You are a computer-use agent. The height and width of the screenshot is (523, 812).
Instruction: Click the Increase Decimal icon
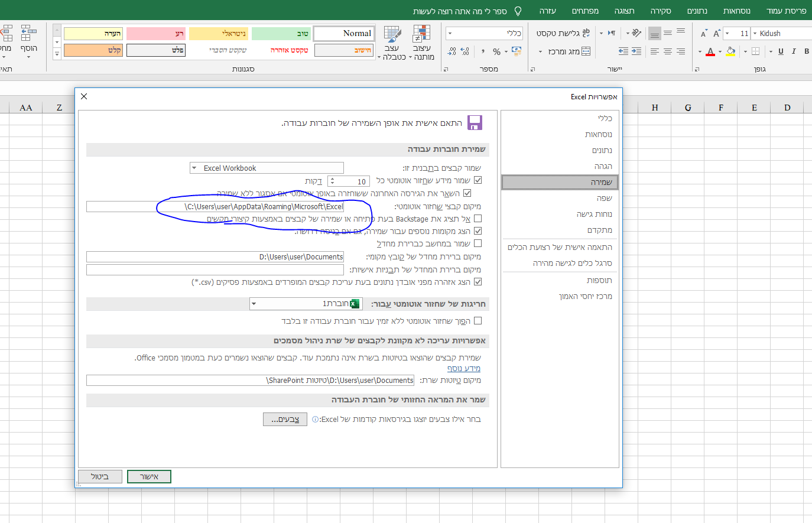(465, 51)
